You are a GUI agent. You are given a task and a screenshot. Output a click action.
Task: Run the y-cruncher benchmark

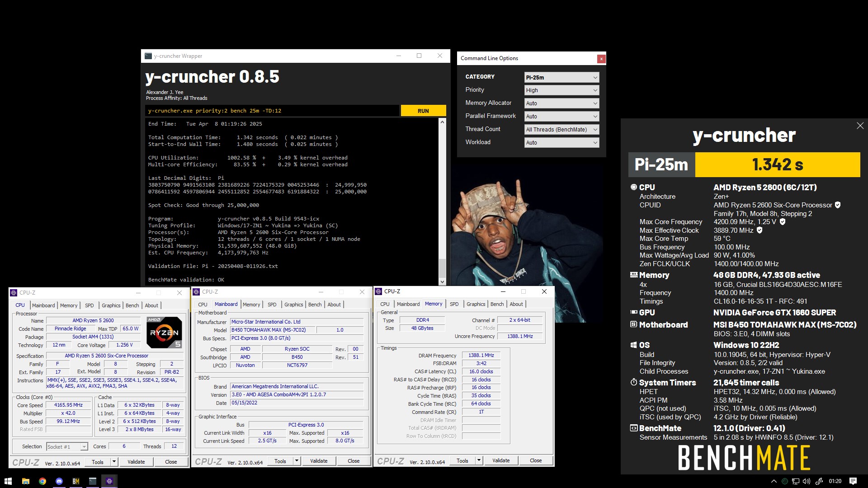(x=423, y=111)
